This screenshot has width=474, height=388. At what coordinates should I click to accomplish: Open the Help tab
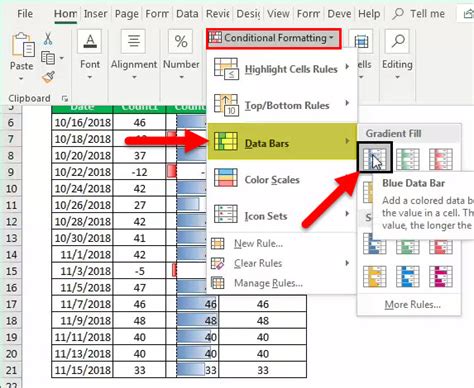tap(369, 14)
